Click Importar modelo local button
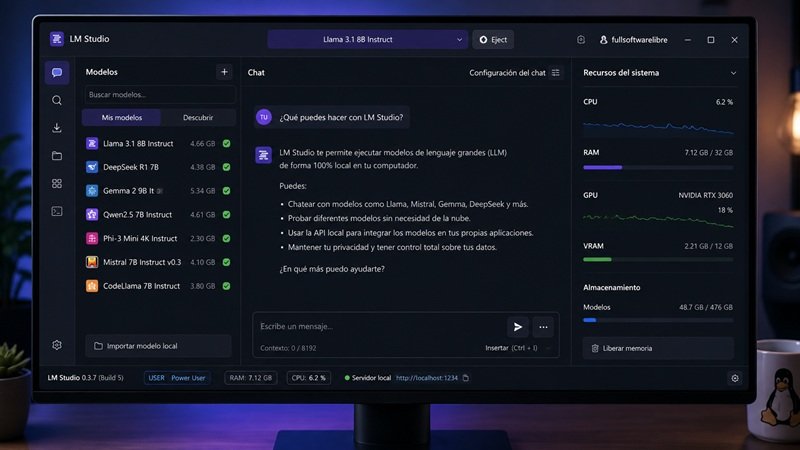Viewport: 800px width, 450px height. point(158,346)
